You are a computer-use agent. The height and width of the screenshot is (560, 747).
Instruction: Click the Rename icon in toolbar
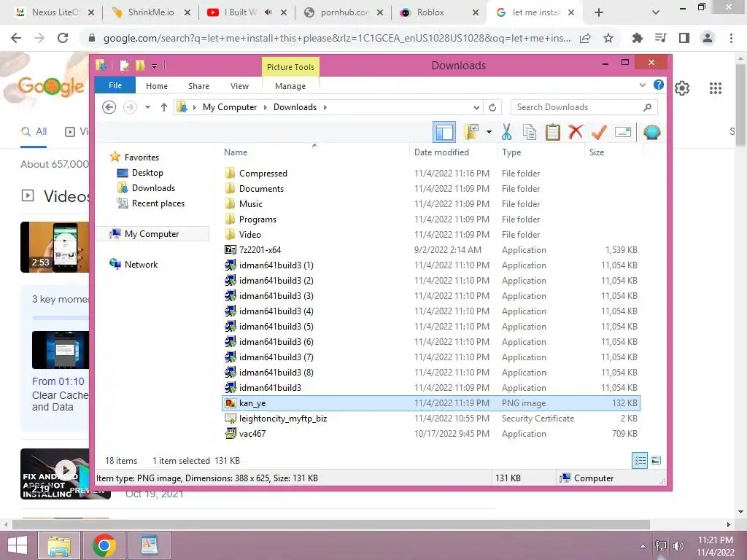623,132
